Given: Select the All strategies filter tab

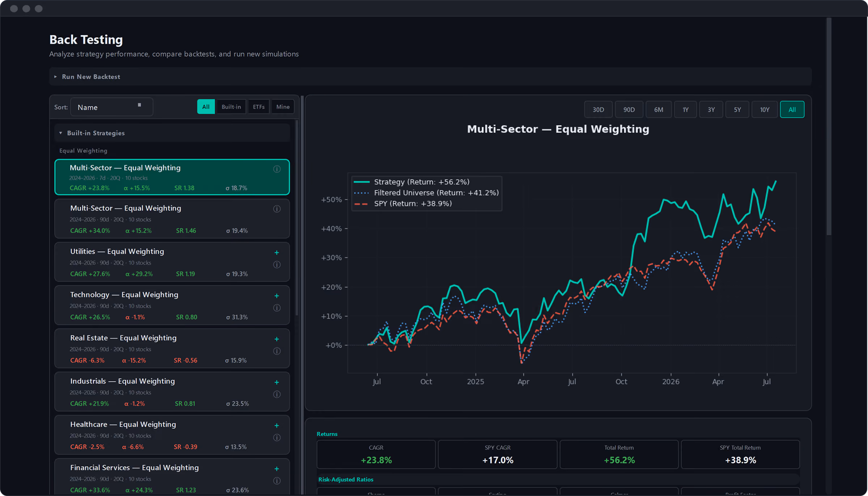Looking at the screenshot, I should (206, 107).
